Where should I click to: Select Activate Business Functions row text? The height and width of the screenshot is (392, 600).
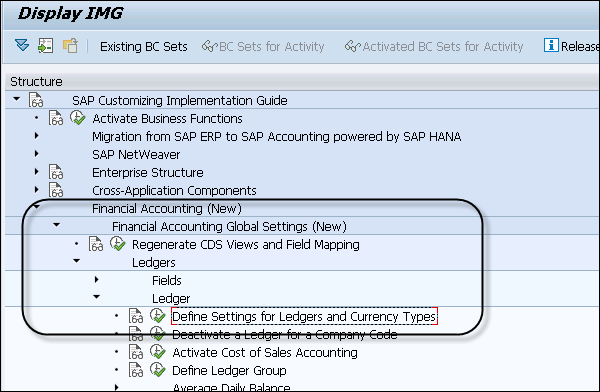167,119
